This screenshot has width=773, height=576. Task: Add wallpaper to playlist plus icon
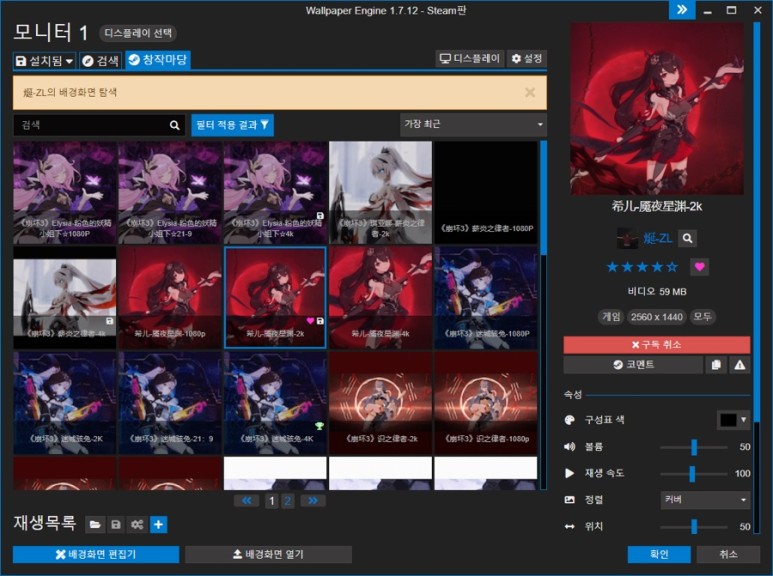click(158, 524)
